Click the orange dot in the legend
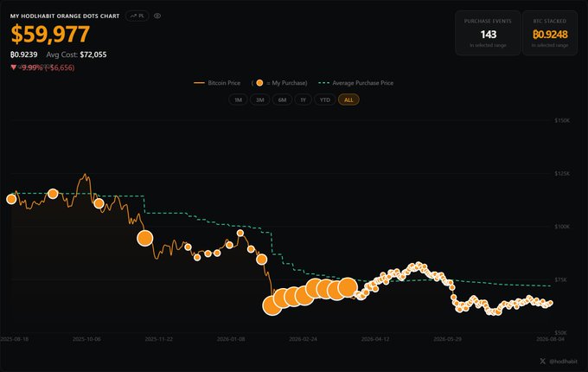Viewport: 588px width, 372px height. (259, 83)
